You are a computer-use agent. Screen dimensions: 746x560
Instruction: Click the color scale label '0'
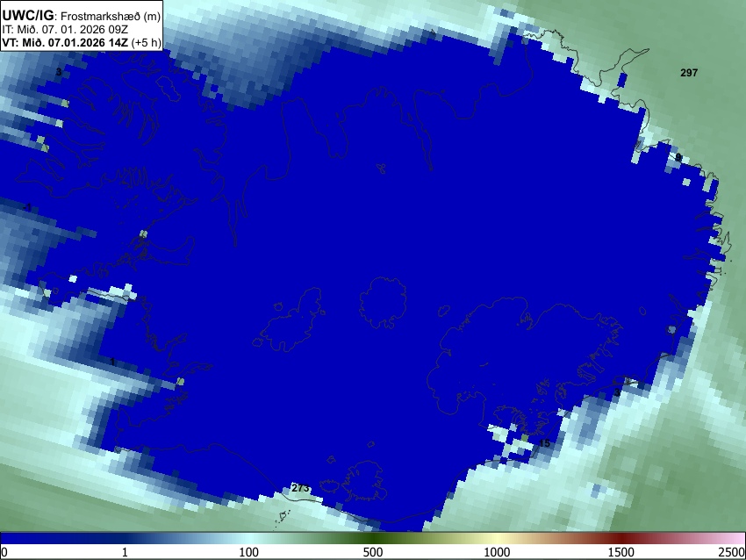click(4, 552)
